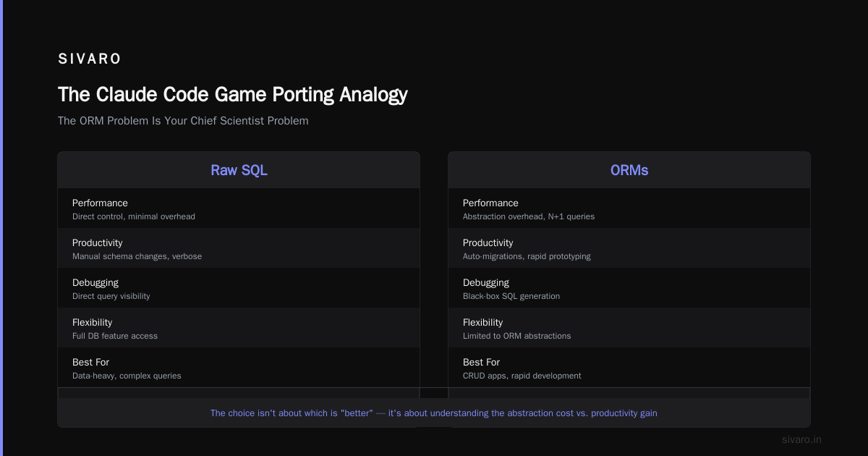Screen dimensions: 868x456
Task: Click the sivaro.in text in the corner
Action: 802,439
